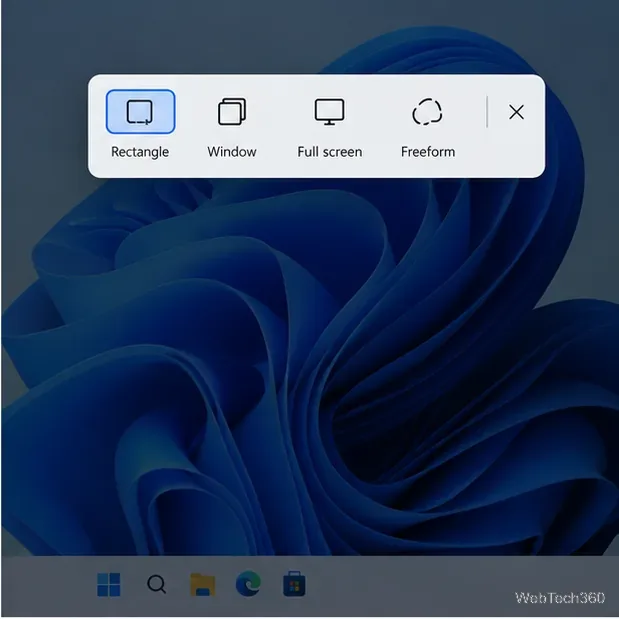Open Microsoft Store from the taskbar
The width and height of the screenshot is (619, 619).
(294, 584)
